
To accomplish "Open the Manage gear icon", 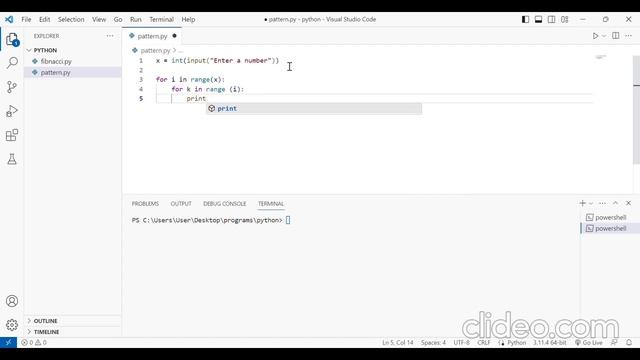I will point(12,325).
